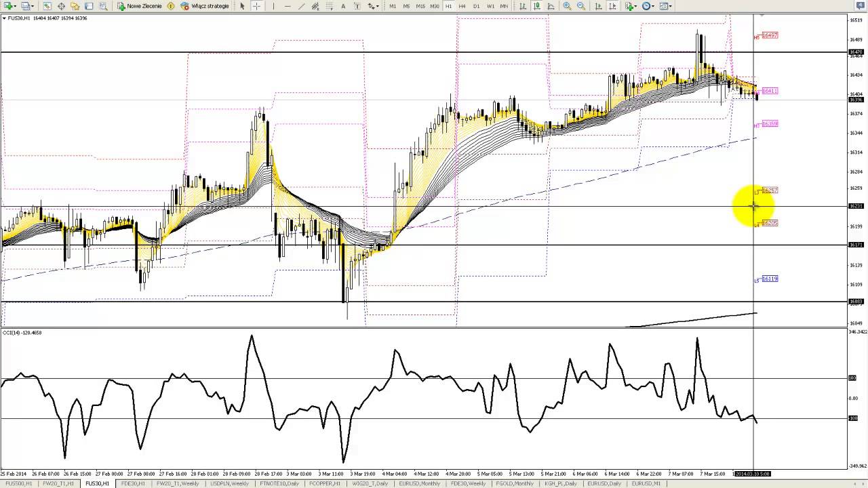This screenshot has height=488, width=868.
Task: Switch chart to M5 timeframe
Action: 406,6
